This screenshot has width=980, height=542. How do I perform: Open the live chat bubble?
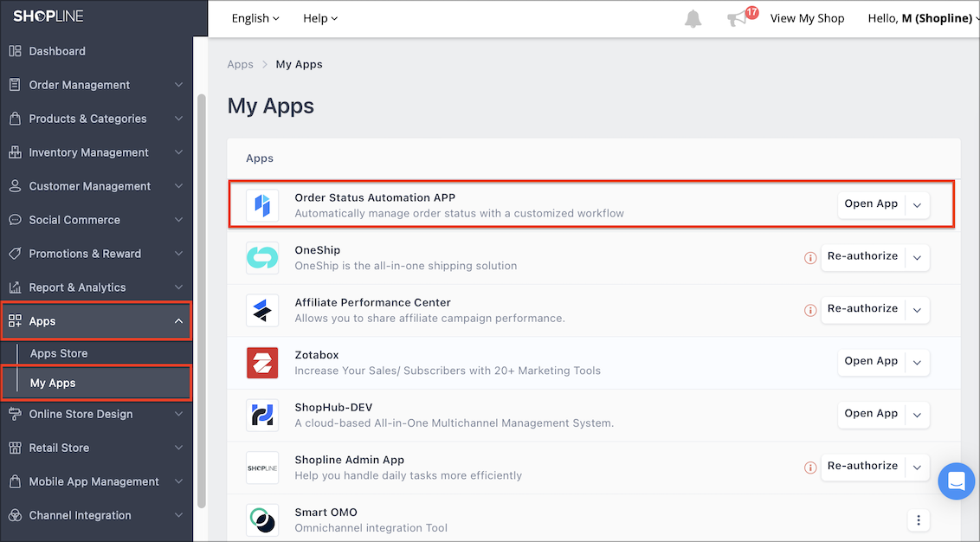pos(957,481)
